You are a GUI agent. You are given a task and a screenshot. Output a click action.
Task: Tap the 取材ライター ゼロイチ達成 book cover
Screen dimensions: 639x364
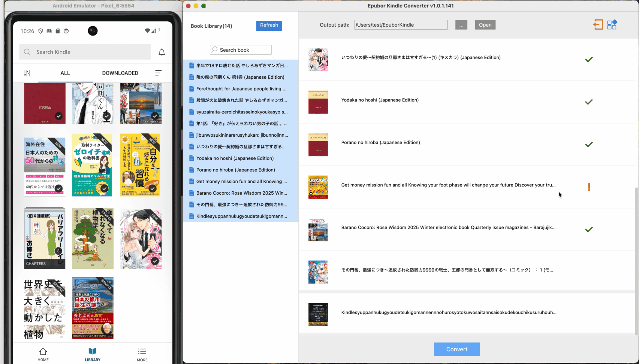92,165
